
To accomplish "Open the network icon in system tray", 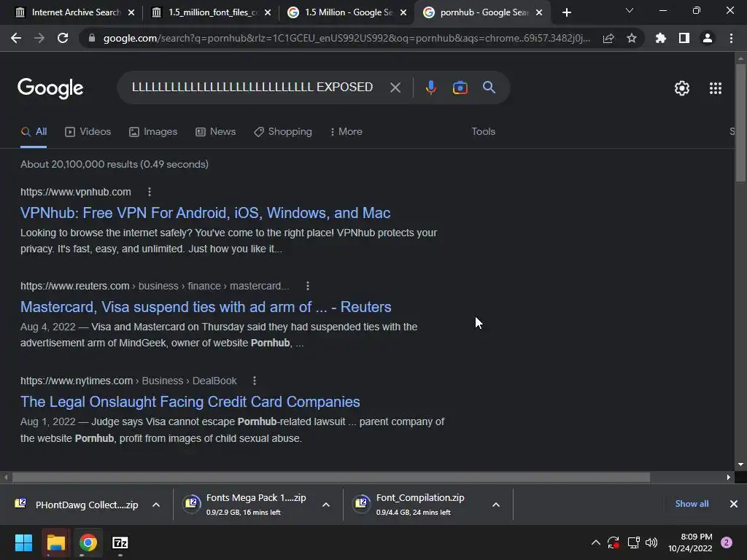I will (x=634, y=542).
